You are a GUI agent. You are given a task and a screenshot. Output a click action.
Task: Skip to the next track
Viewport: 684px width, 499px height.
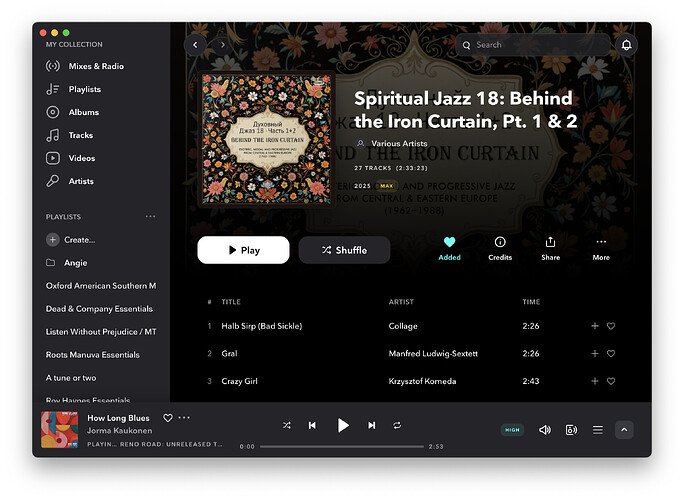[x=372, y=425]
